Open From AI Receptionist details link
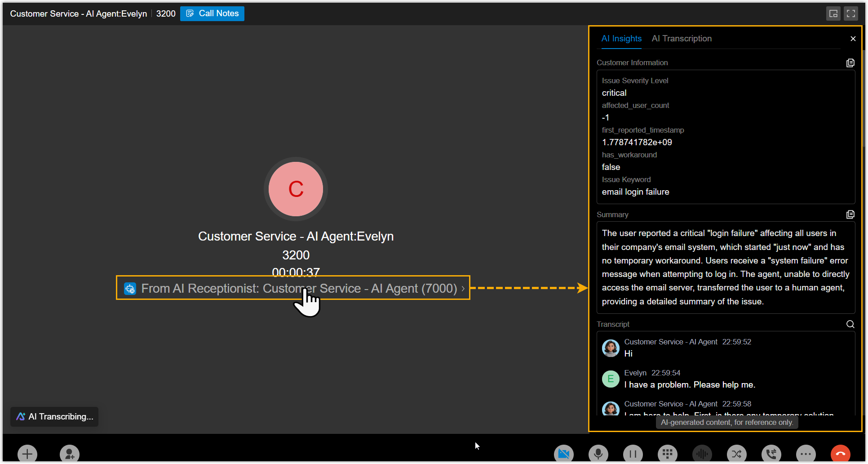Screen dimensions: 868x464 pyautogui.click(x=293, y=288)
